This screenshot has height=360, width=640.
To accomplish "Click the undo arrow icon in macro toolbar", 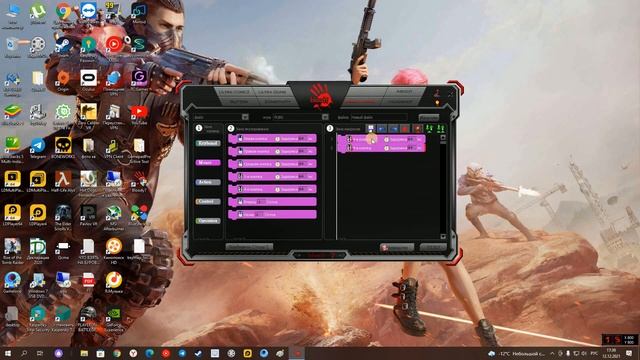I will pyautogui.click(x=382, y=129).
